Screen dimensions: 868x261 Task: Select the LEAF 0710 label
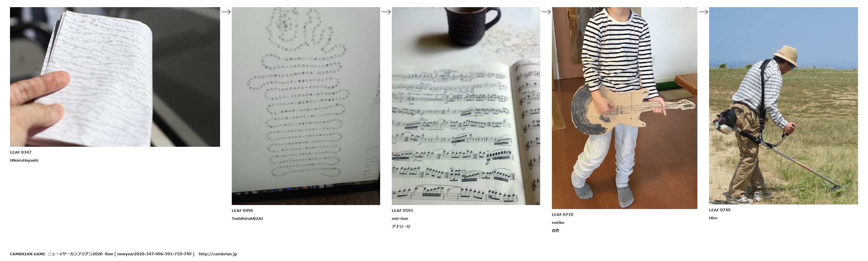[562, 214]
